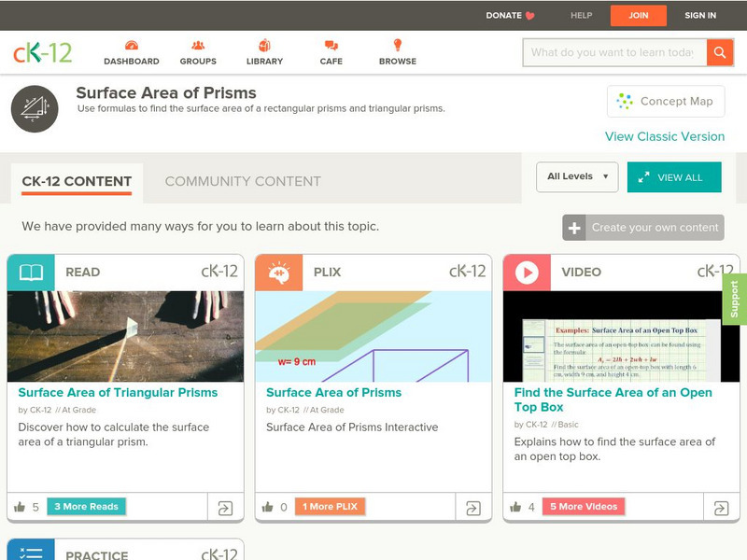Open the Groups icon in navigation
Screen dimensions: 747x560
pos(198,46)
